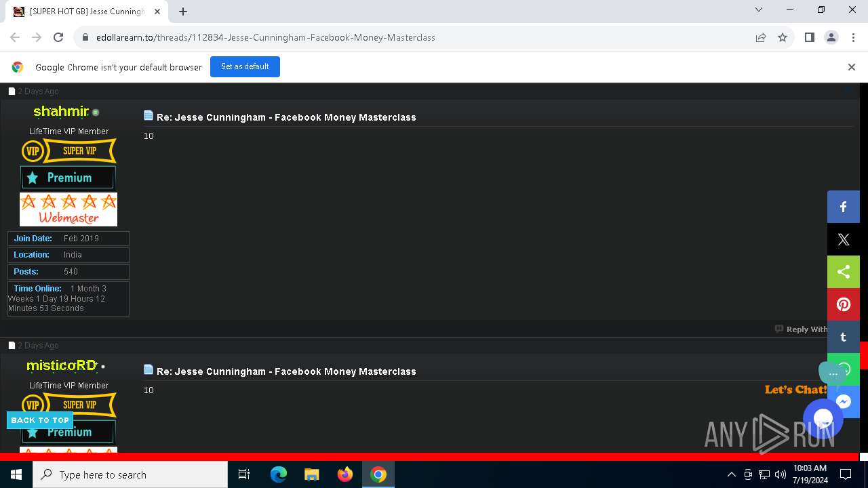Click shahmir's online status indicator

click(96, 113)
